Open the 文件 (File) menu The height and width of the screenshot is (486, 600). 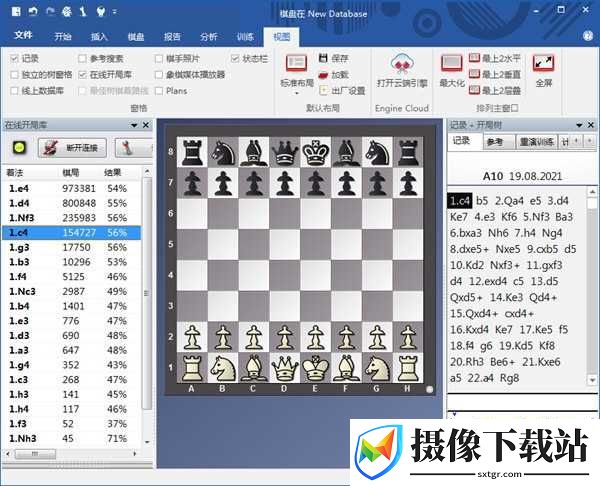pos(23,35)
